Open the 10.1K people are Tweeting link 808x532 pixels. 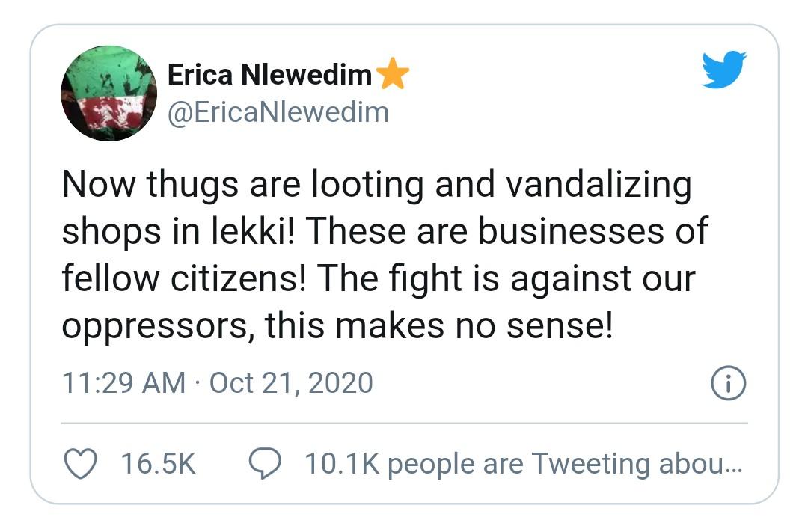coord(522,464)
